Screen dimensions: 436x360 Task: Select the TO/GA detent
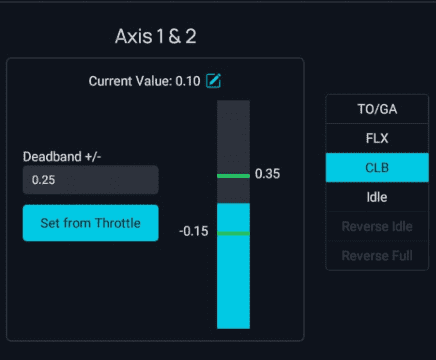click(377, 109)
